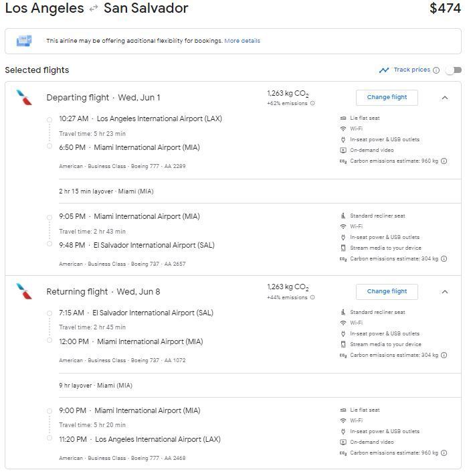Collapse the returning flight details
The image size is (465, 476).
click(x=445, y=292)
